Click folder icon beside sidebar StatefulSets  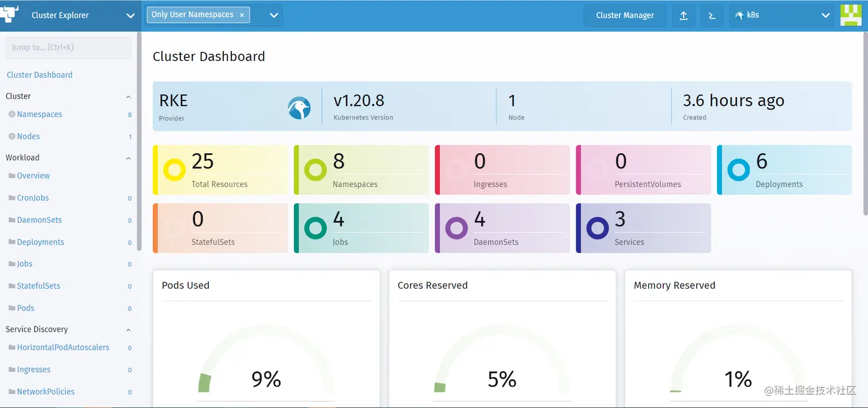[11, 286]
